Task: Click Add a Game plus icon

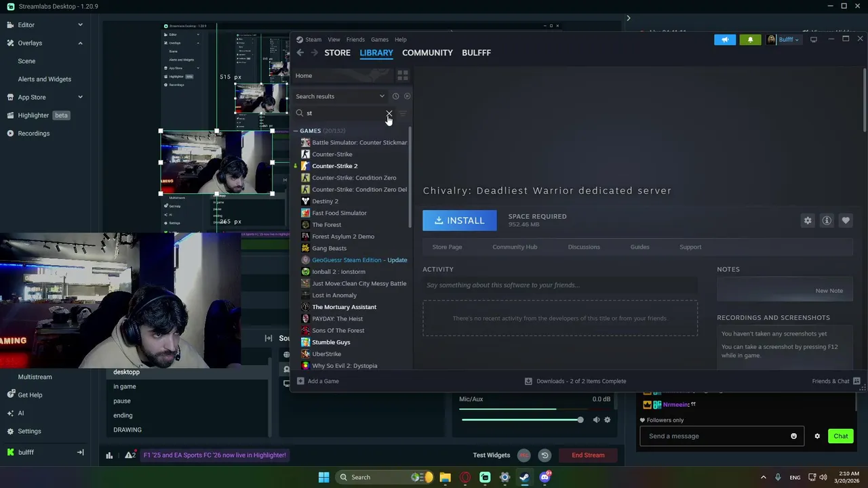Action: click(300, 381)
